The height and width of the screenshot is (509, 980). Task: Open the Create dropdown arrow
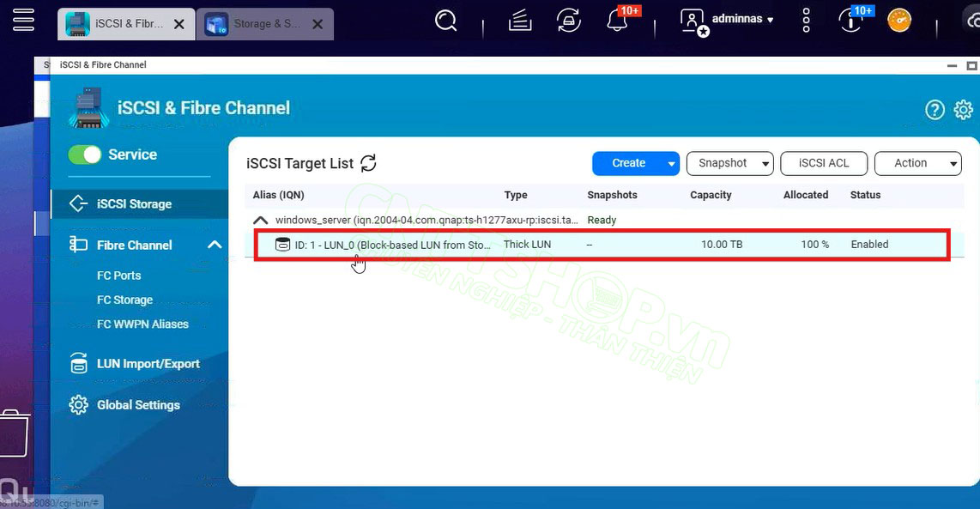pyautogui.click(x=670, y=163)
